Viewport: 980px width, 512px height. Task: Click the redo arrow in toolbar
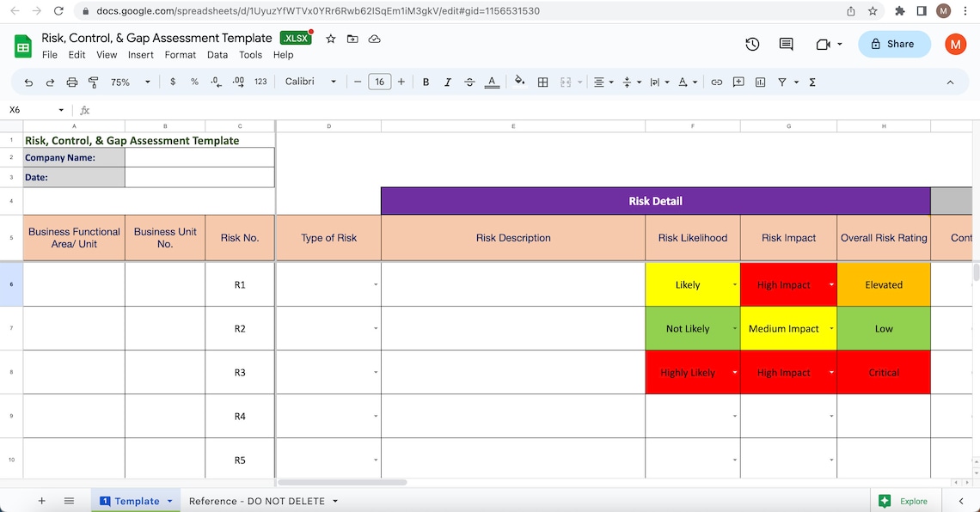tap(50, 82)
